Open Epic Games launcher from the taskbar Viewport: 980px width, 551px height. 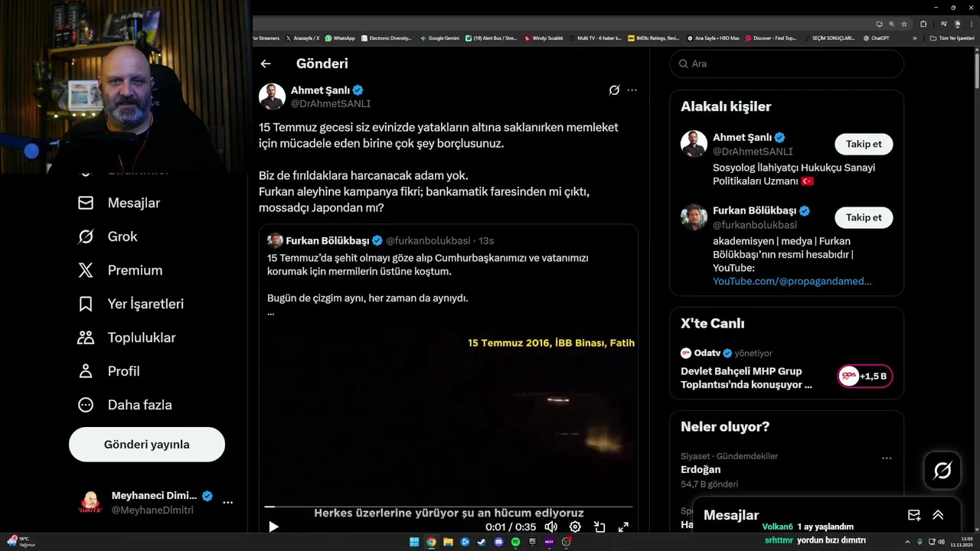coord(532,542)
